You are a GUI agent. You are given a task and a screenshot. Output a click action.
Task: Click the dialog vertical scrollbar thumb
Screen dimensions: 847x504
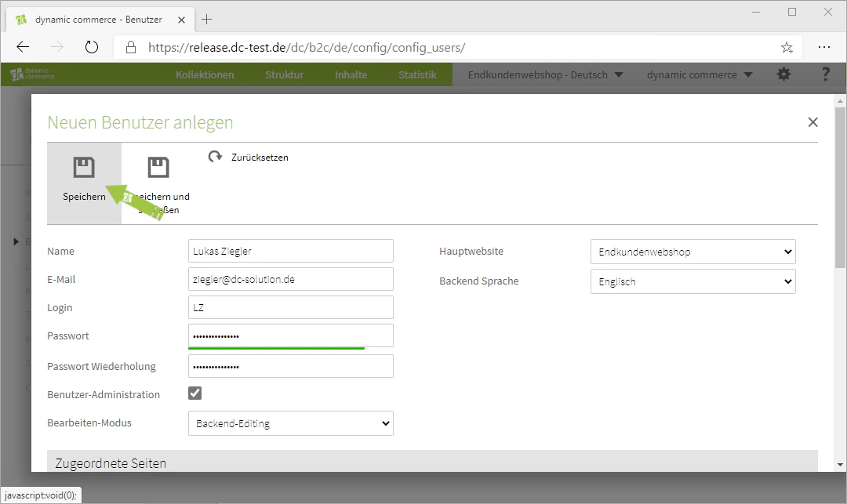click(839, 187)
